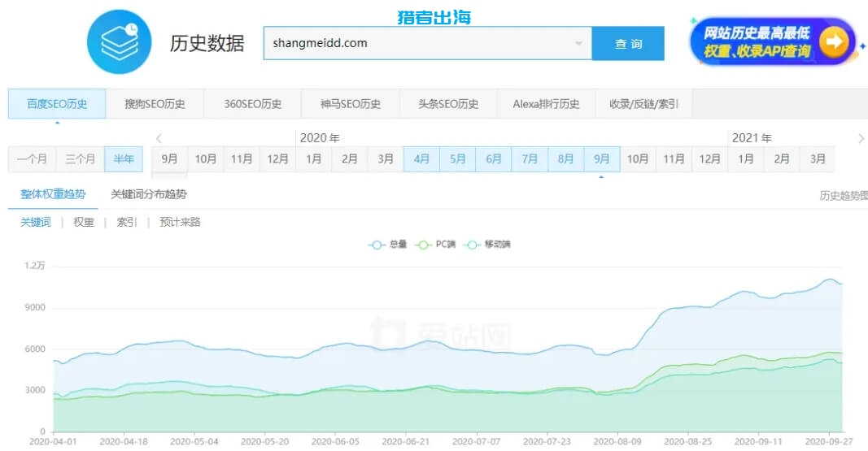868x451 pixels.
Task: Select 1月 of 2020 on the timeline
Action: 313,159
